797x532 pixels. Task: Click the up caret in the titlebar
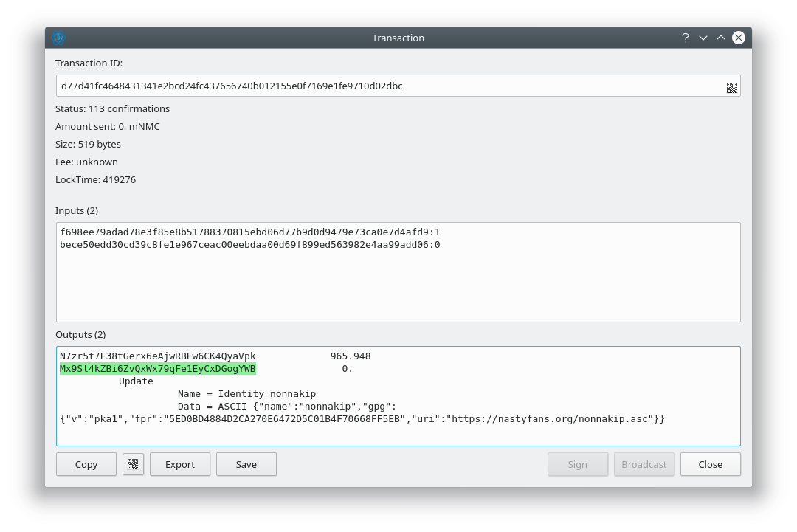point(720,37)
